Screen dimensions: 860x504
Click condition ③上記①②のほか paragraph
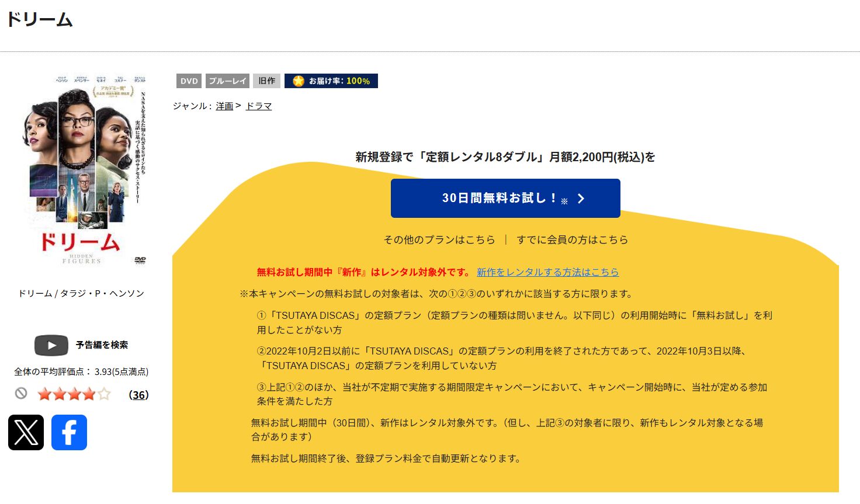click(x=512, y=394)
